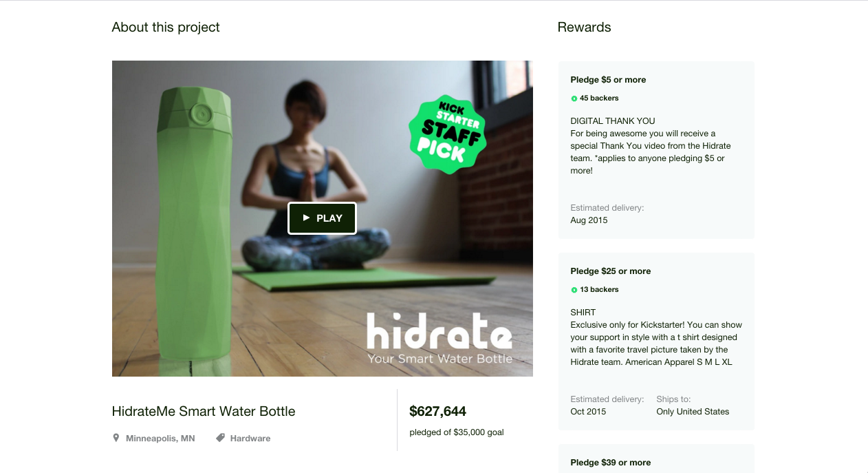The image size is (868, 473).
Task: Select the Pledge $25 or more reward
Action: (656, 341)
